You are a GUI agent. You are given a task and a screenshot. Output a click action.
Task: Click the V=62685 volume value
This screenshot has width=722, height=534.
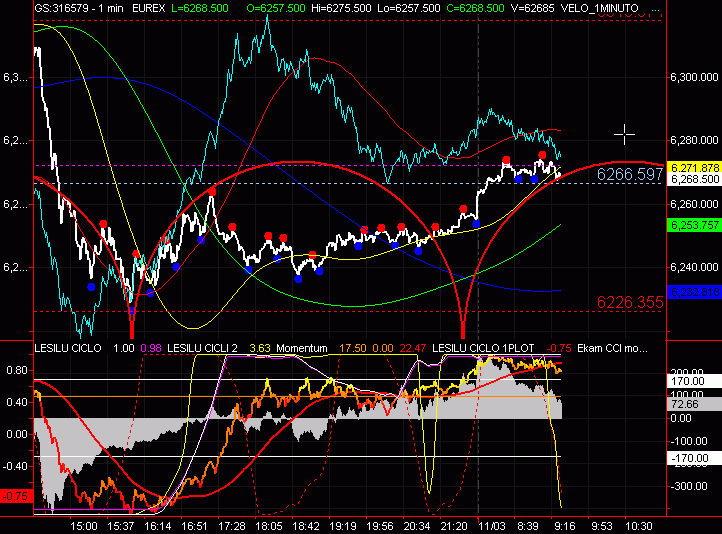pos(532,8)
